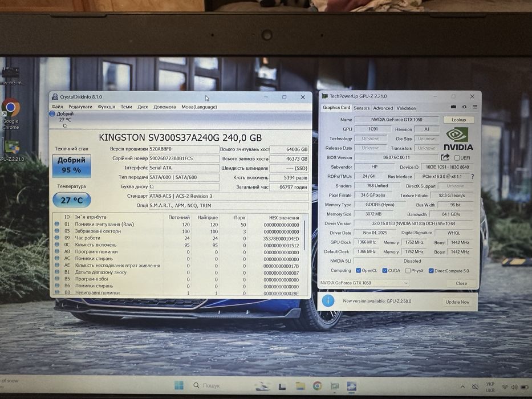The height and width of the screenshot is (399, 532).
Task: Click the ID column header
Action: point(67,217)
